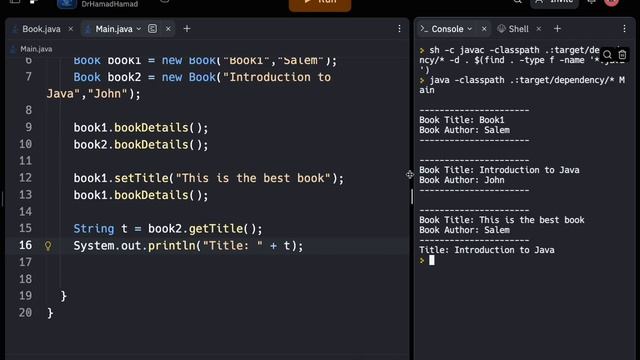The width and height of the screenshot is (640, 360).
Task: Click the lightbulb hint on line 16
Action: point(48,246)
